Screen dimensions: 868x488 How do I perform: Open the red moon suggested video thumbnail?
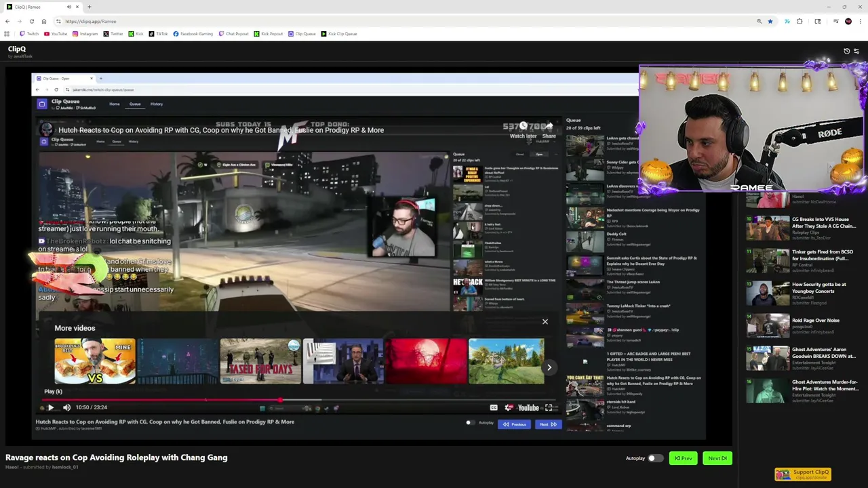(426, 361)
